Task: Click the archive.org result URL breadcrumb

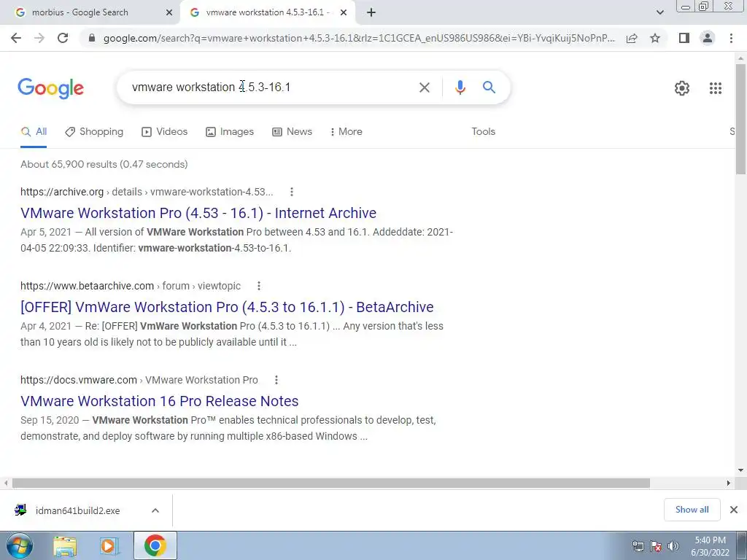Action: [147, 192]
